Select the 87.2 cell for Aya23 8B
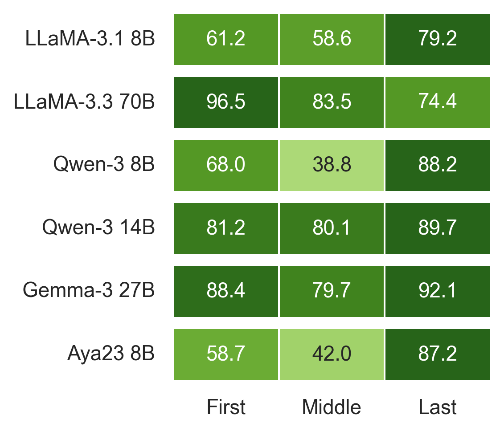Image resolution: width=504 pixels, height=431 pixels. click(x=437, y=354)
